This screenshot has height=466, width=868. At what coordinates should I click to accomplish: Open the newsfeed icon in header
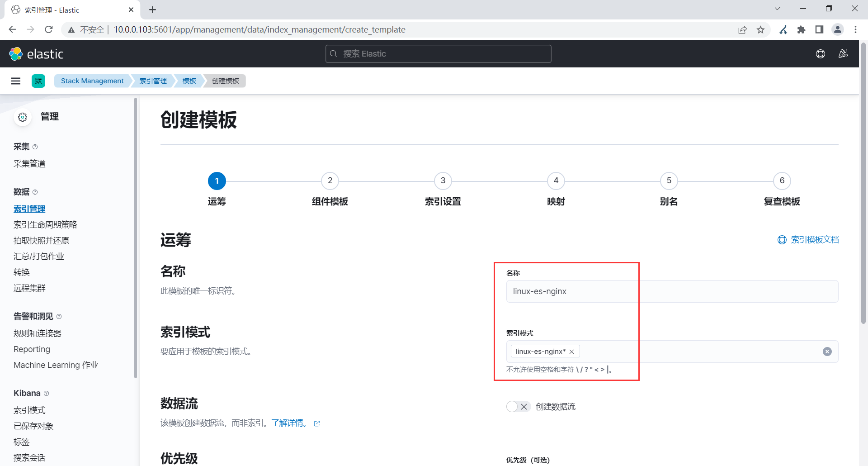843,54
